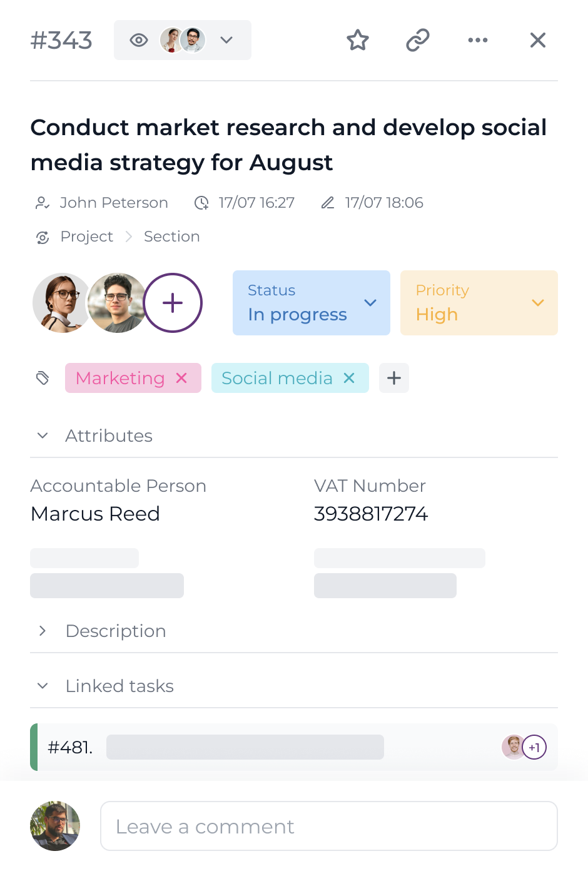The width and height of the screenshot is (588, 871).
Task: Collapse the Attributes section
Action: [43, 435]
